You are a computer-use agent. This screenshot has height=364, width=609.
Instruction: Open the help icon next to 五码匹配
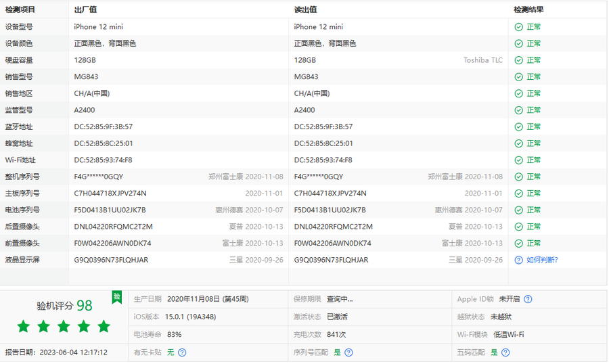pyautogui.click(x=505, y=352)
